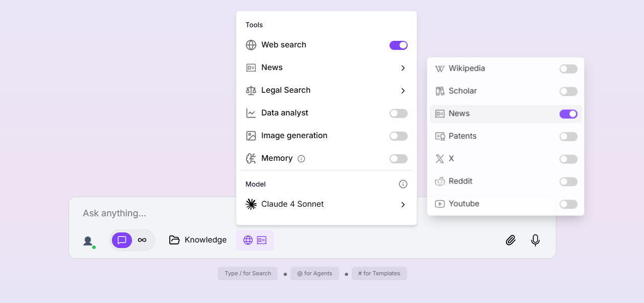
Task: Turn off the Web search toggle
Action: pos(398,45)
